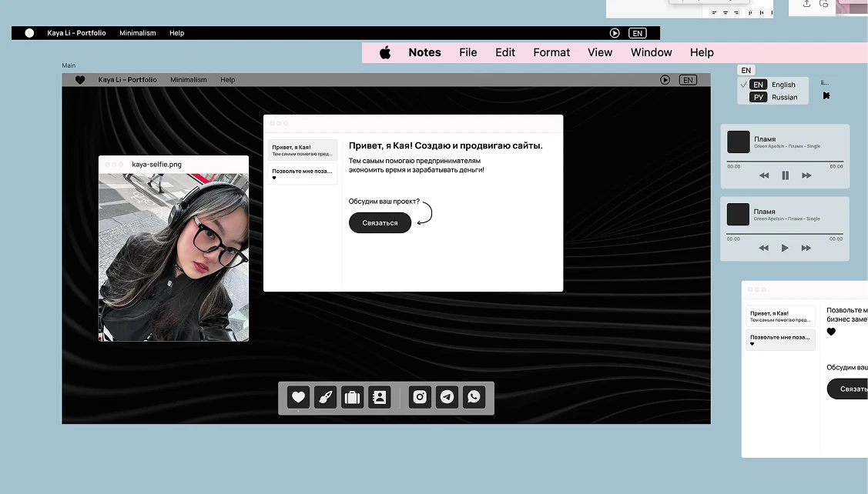Rewind track in the lower Пламя player
868x494 pixels.
point(763,248)
